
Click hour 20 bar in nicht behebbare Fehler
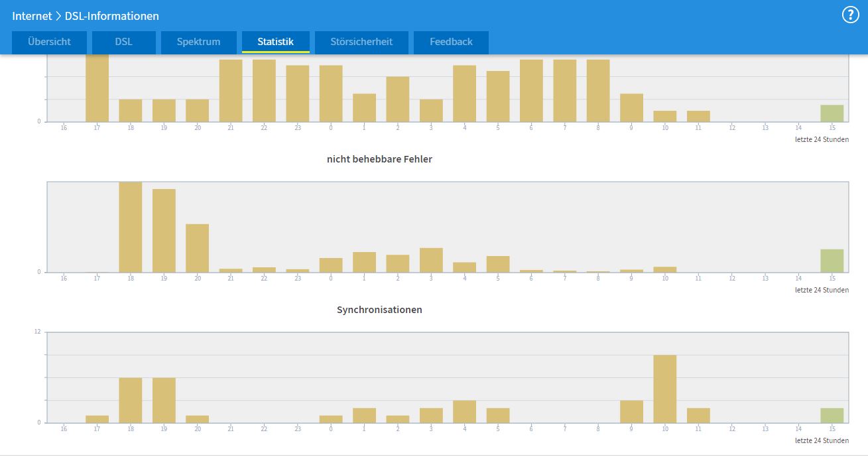(x=197, y=248)
